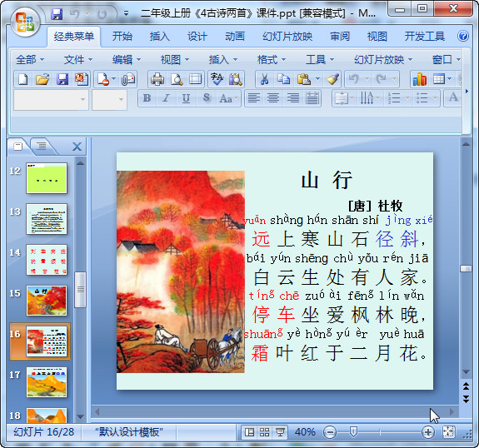Open the 编辑 menu

coord(126,60)
